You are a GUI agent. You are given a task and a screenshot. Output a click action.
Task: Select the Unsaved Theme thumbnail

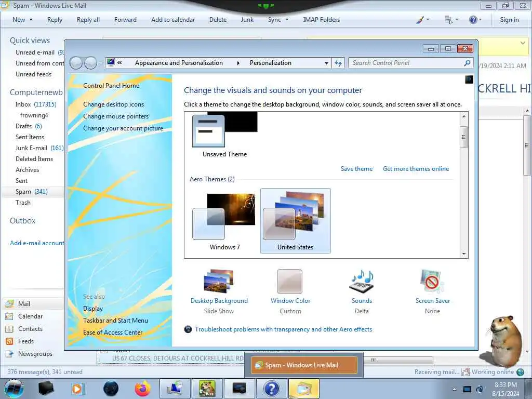tap(224, 135)
